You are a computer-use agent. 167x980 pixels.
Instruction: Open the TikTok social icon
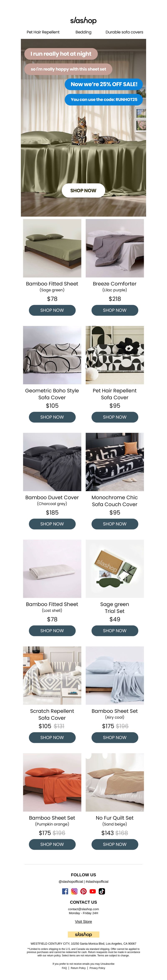(x=102, y=891)
